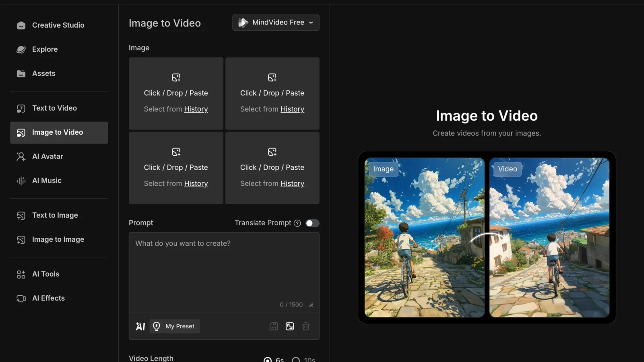
Task: Click the save preset icon
Action: click(x=274, y=326)
